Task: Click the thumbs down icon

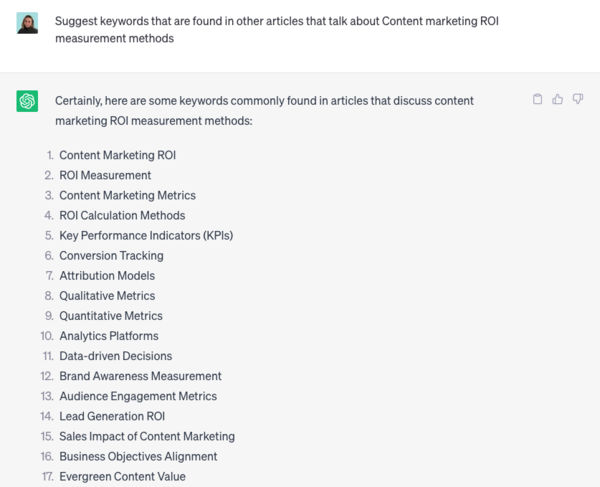Action: (x=578, y=99)
